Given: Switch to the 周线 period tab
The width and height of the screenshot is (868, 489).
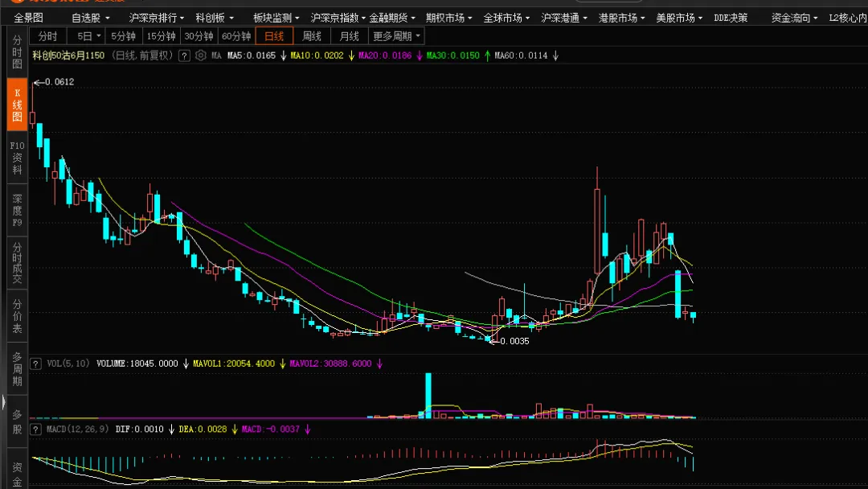Looking at the screenshot, I should (x=312, y=36).
